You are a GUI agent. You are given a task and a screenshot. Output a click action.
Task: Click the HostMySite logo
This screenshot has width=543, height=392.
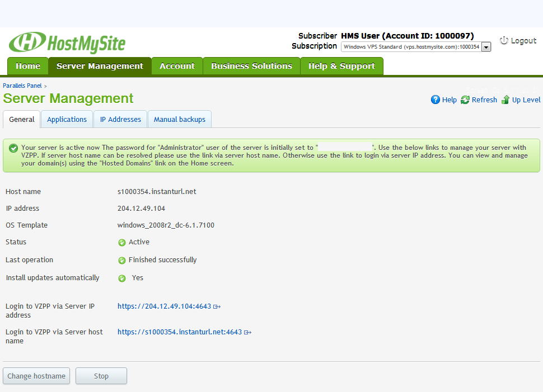click(x=67, y=43)
